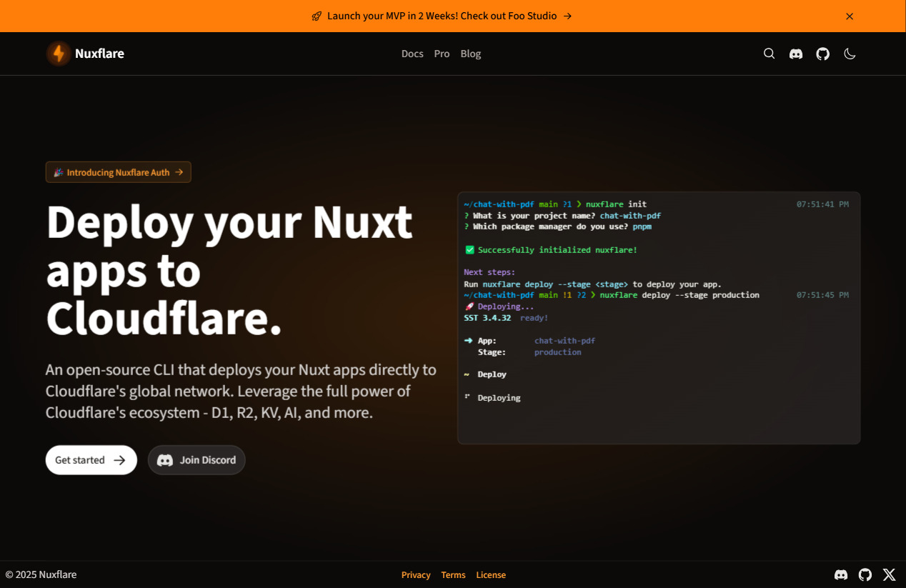Toggle dark mode with the moon icon
This screenshot has height=588, width=906.
(850, 54)
